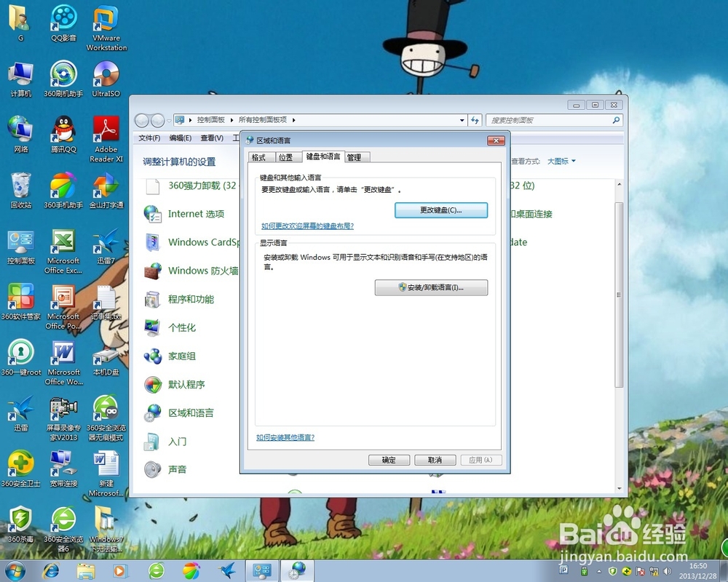Open Microsoft Office Excel shortcut
The image size is (728, 582).
point(63,250)
